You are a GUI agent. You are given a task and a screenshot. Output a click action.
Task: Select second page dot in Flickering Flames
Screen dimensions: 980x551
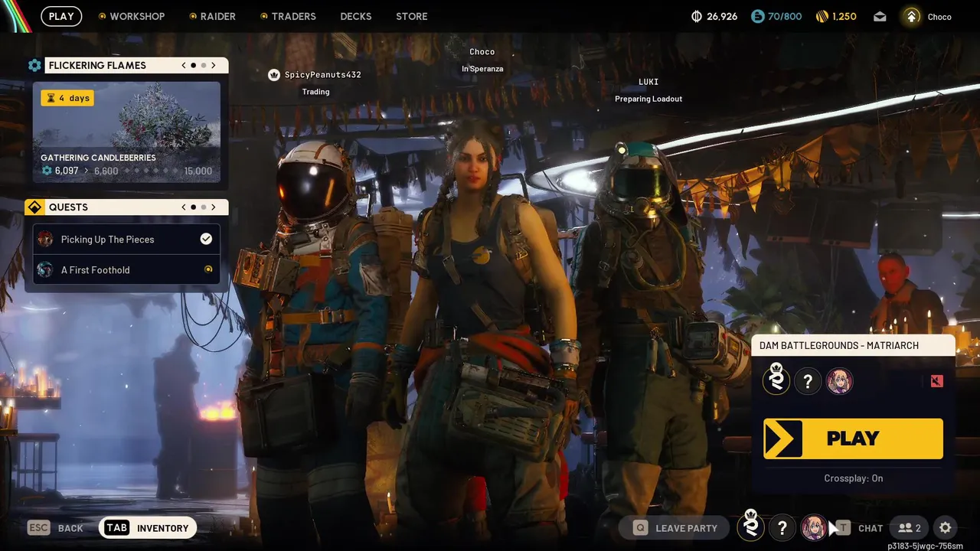204,66
